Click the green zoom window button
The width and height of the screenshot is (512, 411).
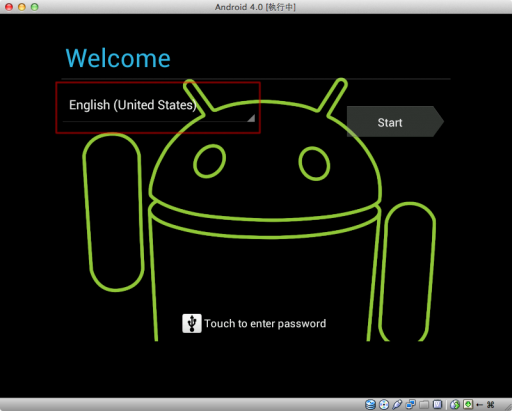[35, 7]
